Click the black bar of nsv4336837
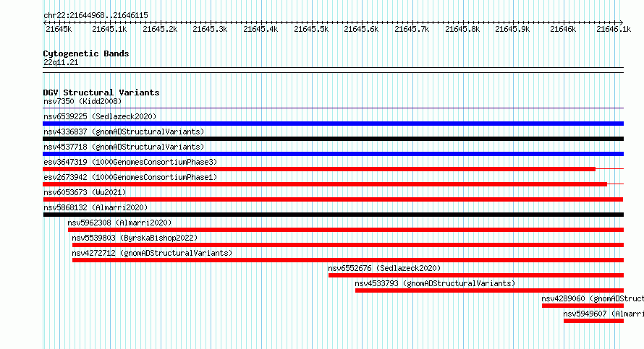The image size is (644, 349). 333,139
